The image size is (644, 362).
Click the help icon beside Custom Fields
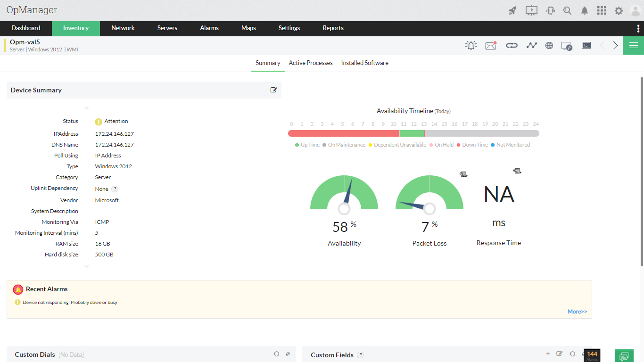[361, 355]
